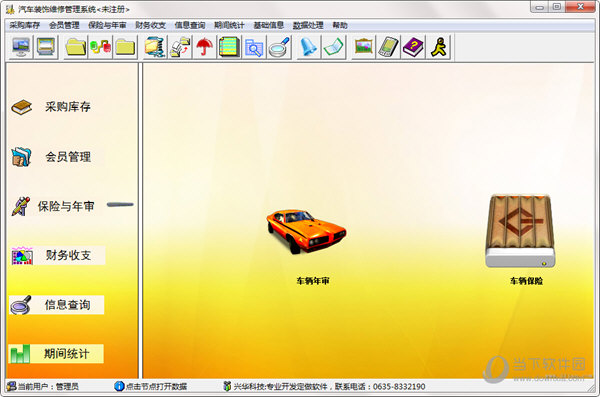The width and height of the screenshot is (600, 397).
Task: Click the zipped folder toolbar icon
Action: pyautogui.click(x=155, y=47)
